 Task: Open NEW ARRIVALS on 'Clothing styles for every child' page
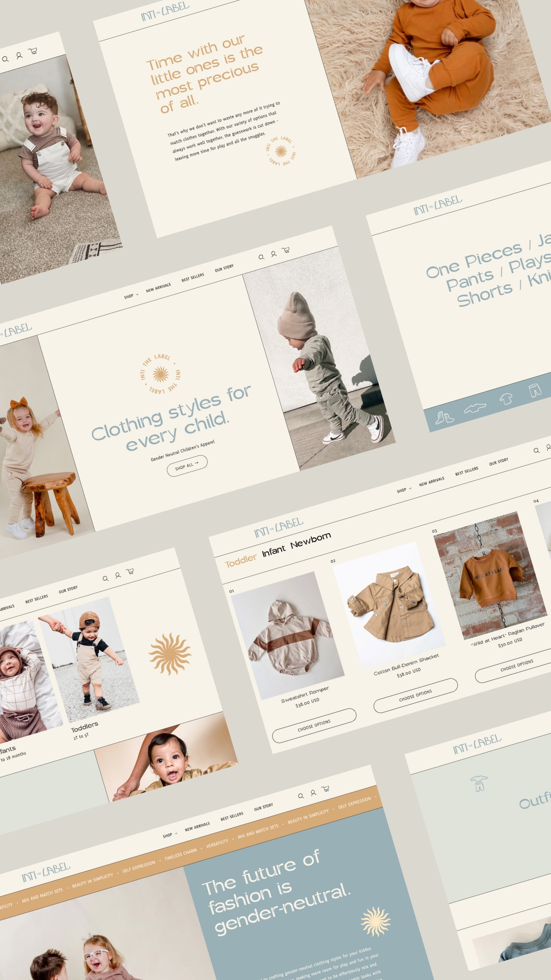(159, 288)
